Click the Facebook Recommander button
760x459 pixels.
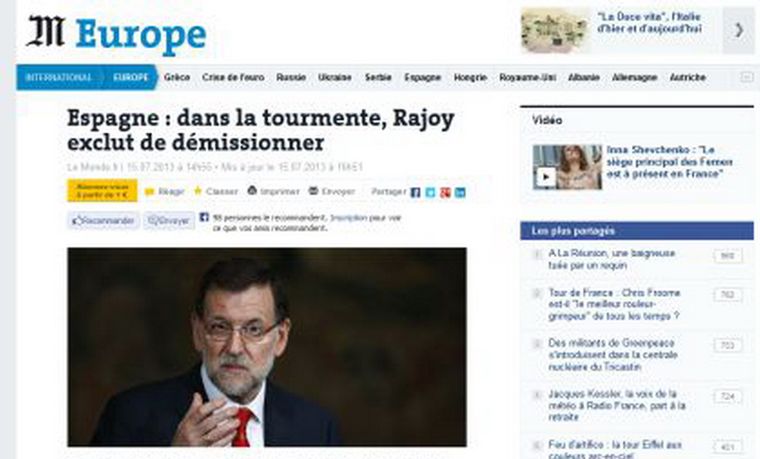(103, 221)
